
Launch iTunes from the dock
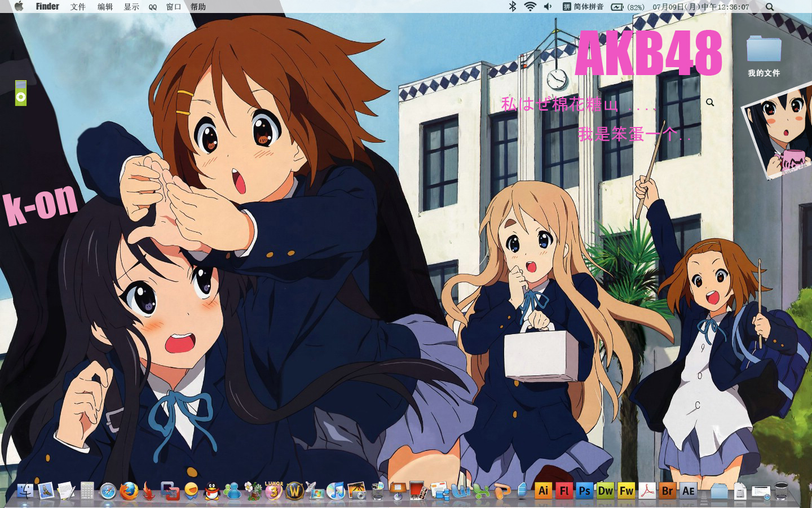click(x=336, y=491)
